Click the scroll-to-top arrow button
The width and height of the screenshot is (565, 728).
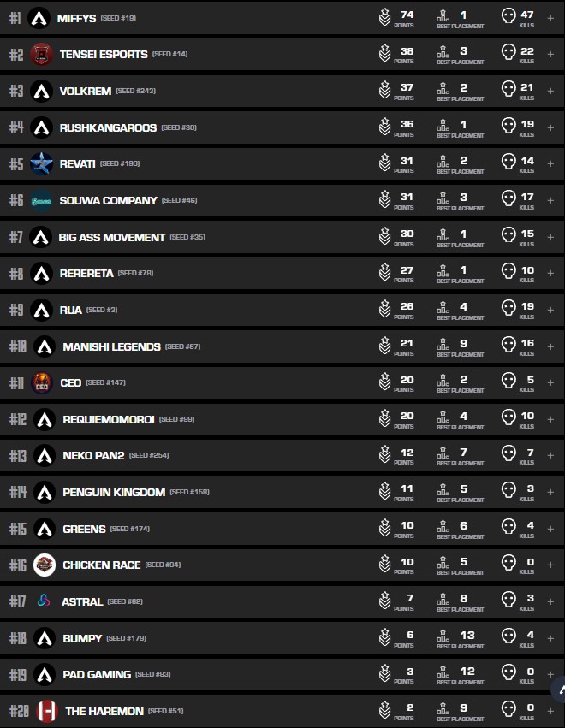click(x=559, y=690)
